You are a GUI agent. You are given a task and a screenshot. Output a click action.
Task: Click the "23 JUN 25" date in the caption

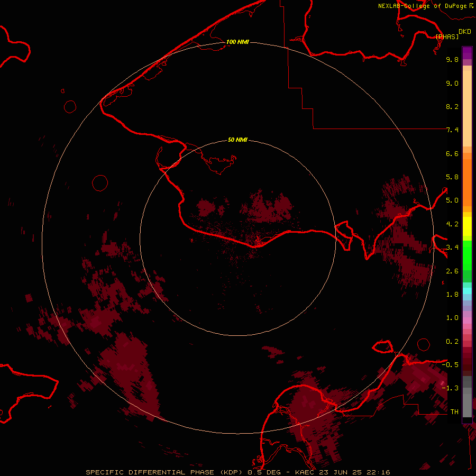[340, 472]
